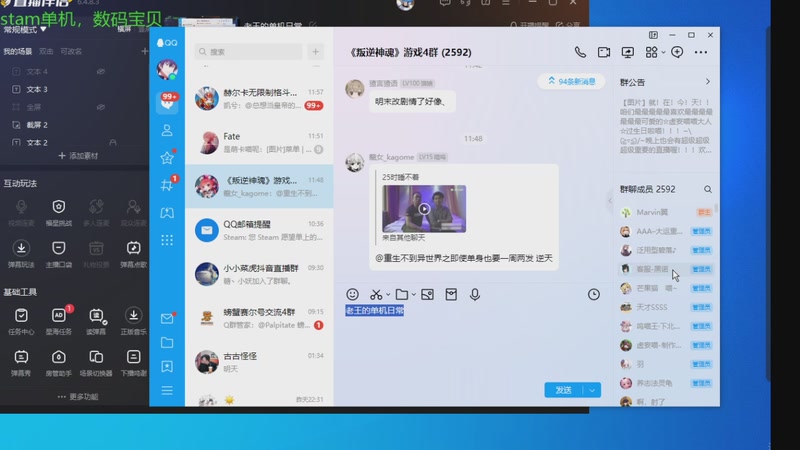Expand the 群公告 announcement arrow

click(x=708, y=82)
